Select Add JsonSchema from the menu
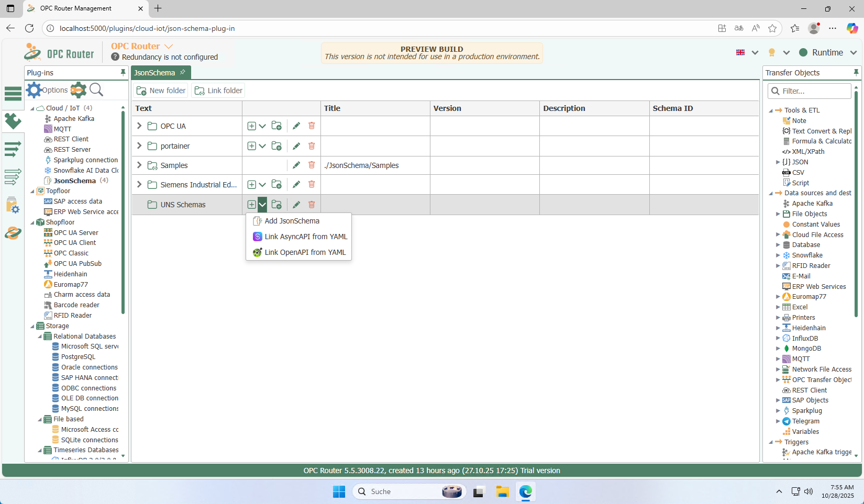This screenshot has width=864, height=504. point(292,221)
